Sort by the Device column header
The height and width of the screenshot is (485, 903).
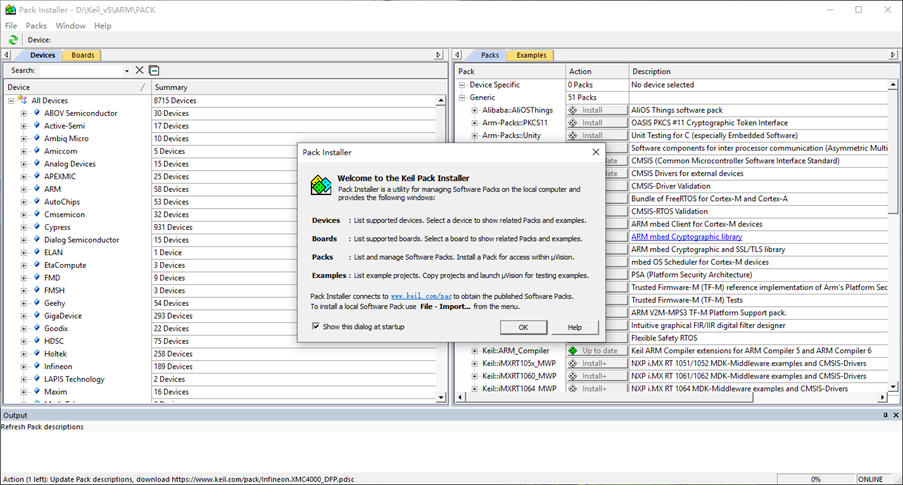77,87
